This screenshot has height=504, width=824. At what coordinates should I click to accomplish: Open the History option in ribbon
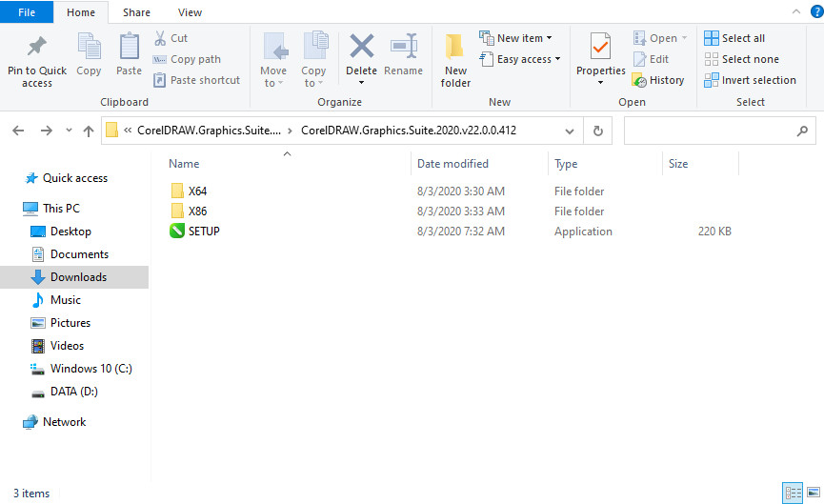tap(658, 80)
